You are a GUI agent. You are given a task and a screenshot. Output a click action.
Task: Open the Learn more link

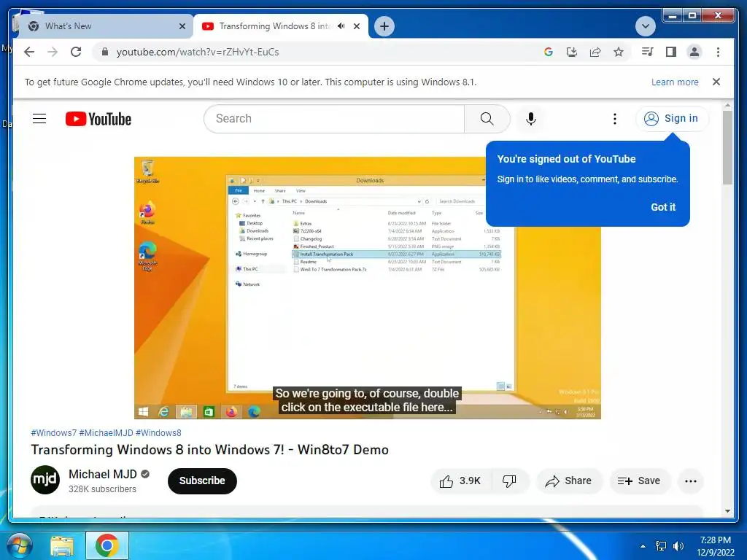point(675,82)
